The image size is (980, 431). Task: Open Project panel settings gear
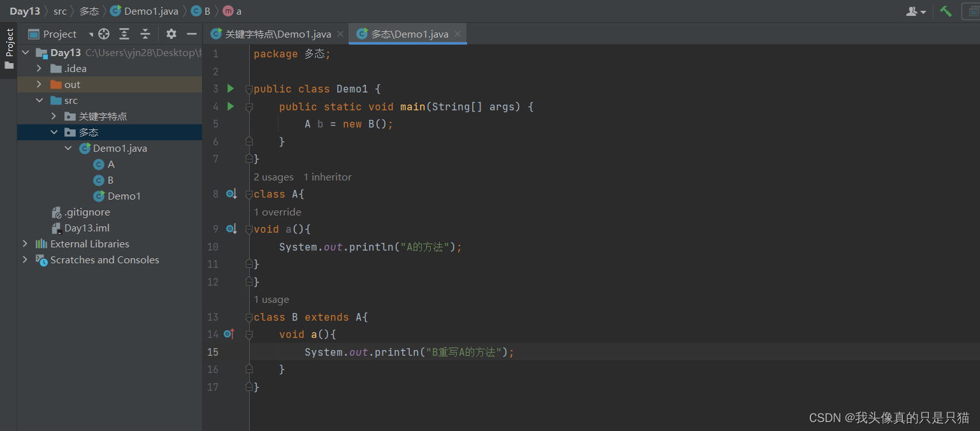[x=171, y=34]
